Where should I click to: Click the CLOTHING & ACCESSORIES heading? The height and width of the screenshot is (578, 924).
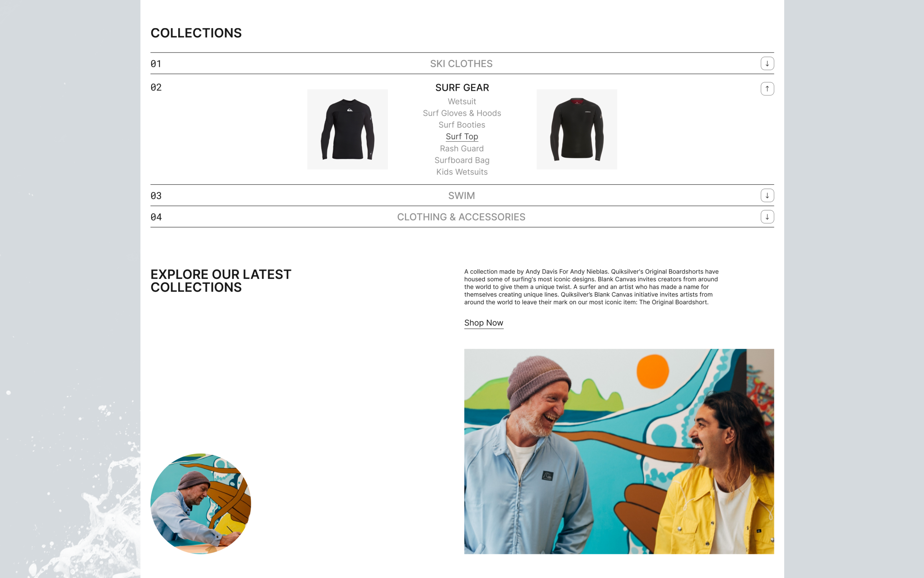tap(461, 217)
